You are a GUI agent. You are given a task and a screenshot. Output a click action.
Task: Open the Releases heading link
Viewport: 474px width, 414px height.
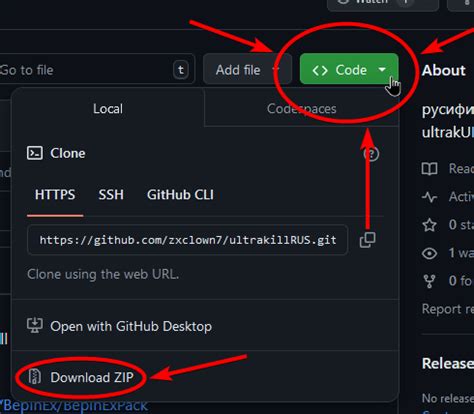point(448,363)
